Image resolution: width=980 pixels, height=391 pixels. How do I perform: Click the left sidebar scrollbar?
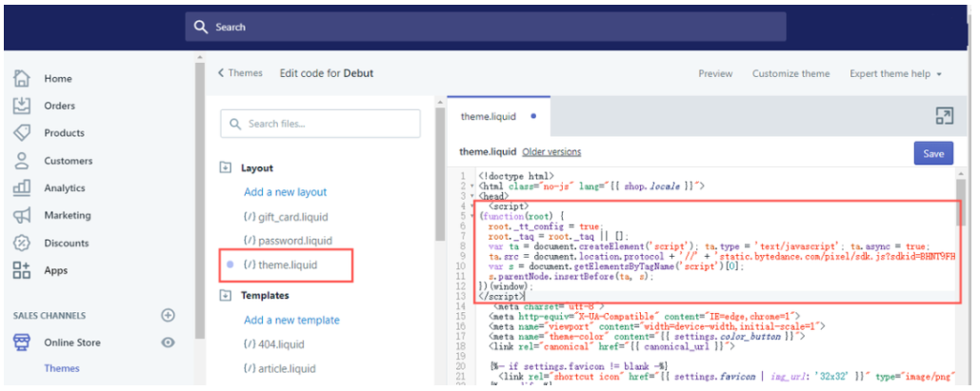click(x=200, y=200)
